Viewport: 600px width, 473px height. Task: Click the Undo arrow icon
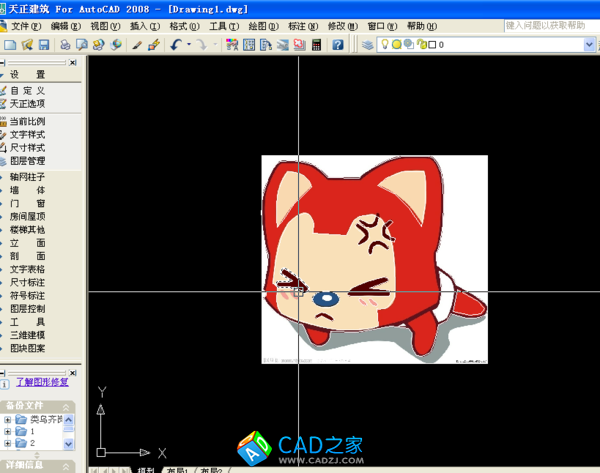(x=177, y=45)
